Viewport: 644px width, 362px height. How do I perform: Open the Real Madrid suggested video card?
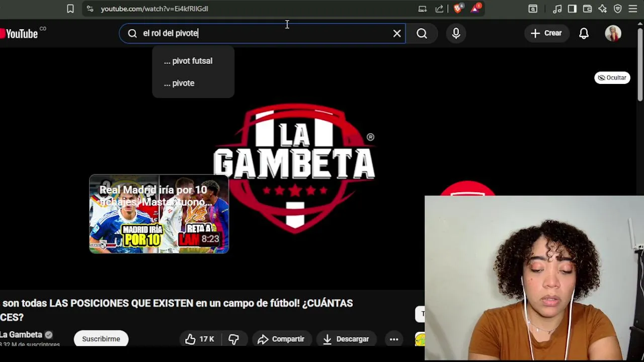point(159,214)
